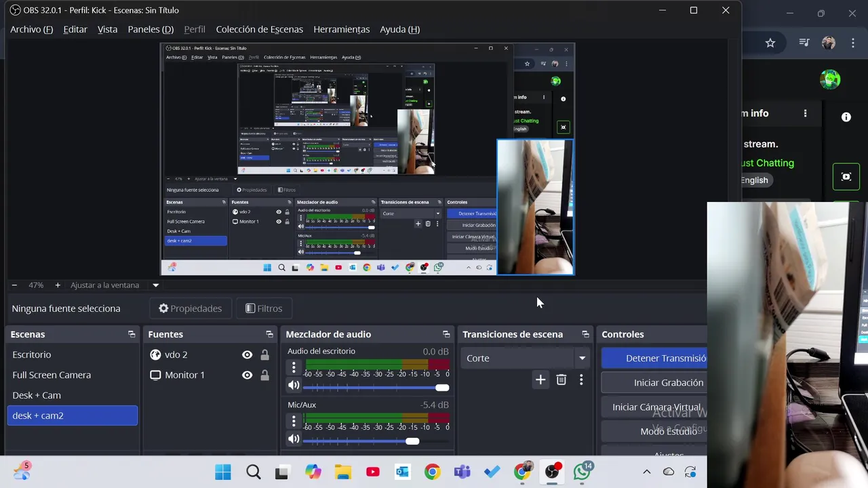Screen dimensions: 868x488
Task: Open Windows taskbar Search
Action: click(254, 472)
